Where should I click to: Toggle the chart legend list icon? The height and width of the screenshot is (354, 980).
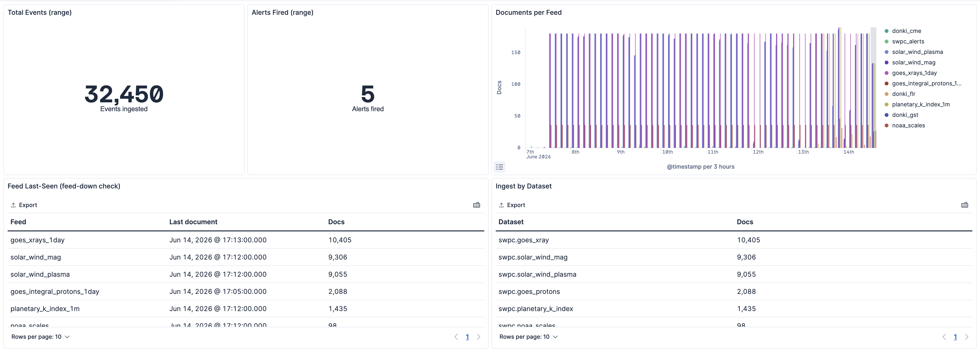(x=500, y=167)
